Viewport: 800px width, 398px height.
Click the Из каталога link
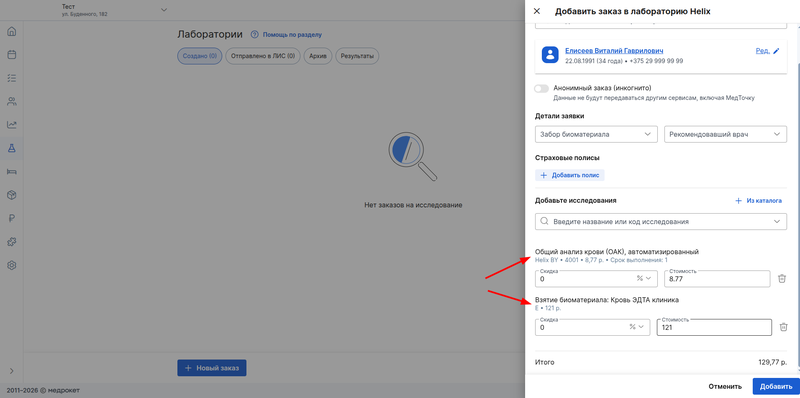point(758,201)
